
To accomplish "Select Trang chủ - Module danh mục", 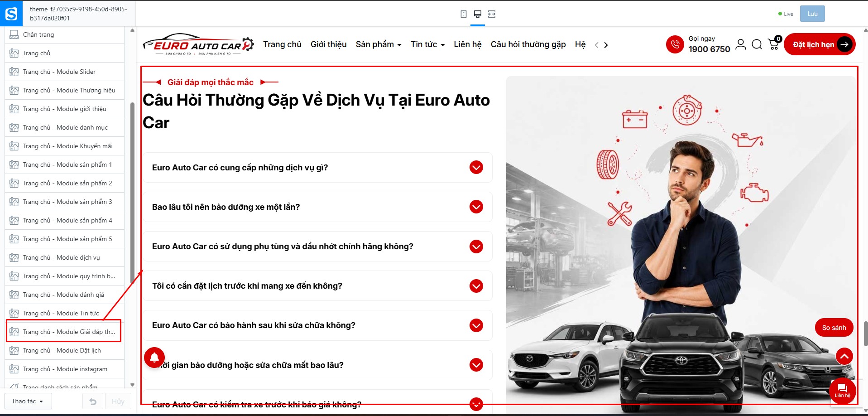I will tap(65, 127).
